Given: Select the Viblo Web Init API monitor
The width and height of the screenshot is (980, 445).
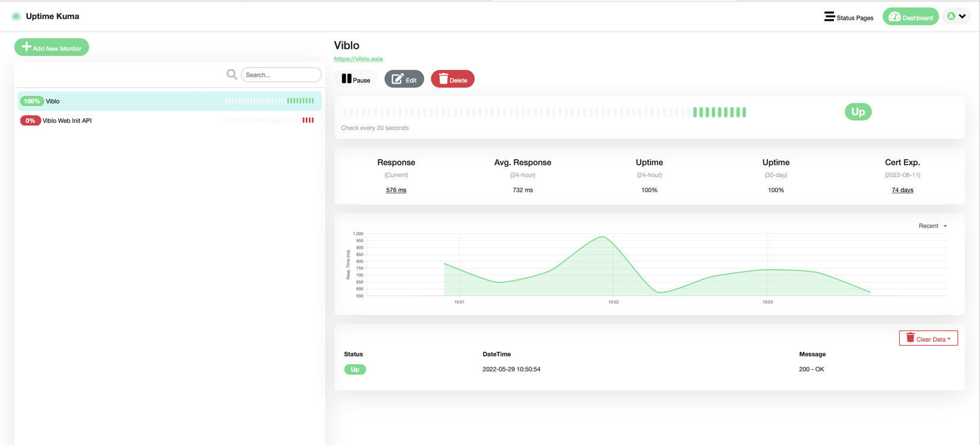Looking at the screenshot, I should (169, 121).
